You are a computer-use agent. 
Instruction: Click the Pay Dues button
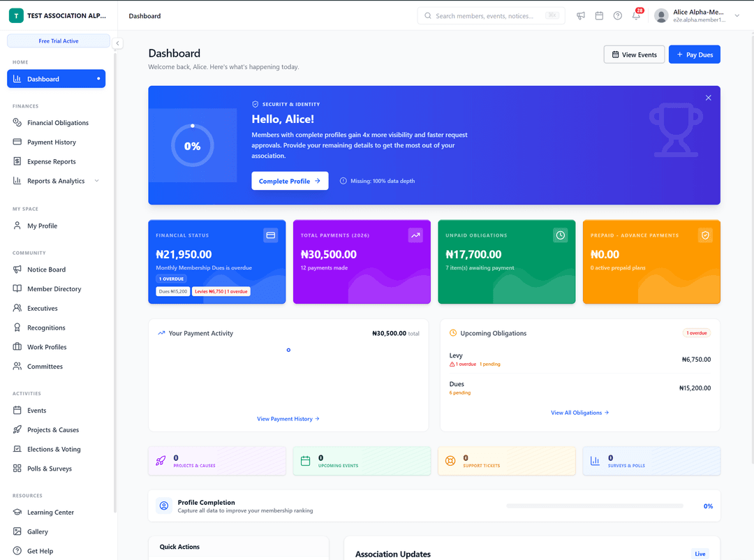[695, 54]
